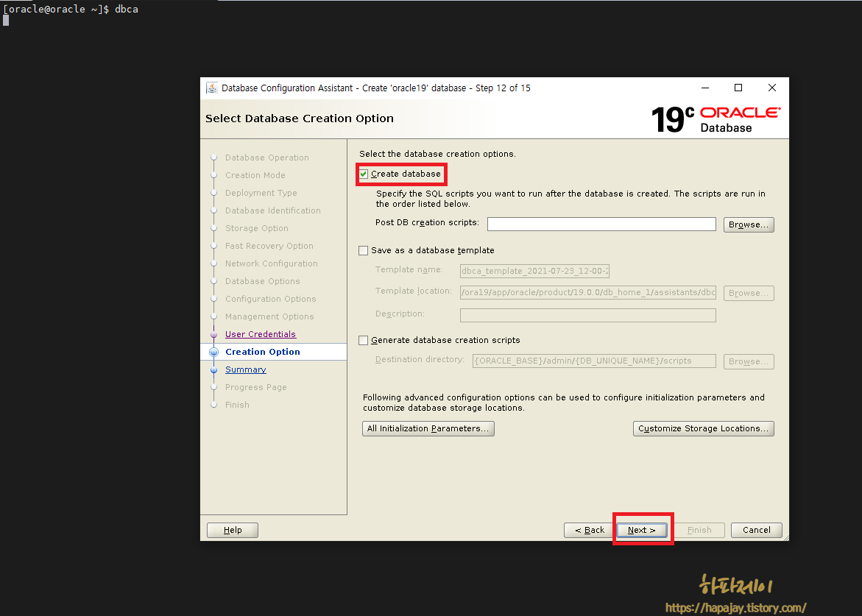Click the terminal dbca command line

[71, 10]
